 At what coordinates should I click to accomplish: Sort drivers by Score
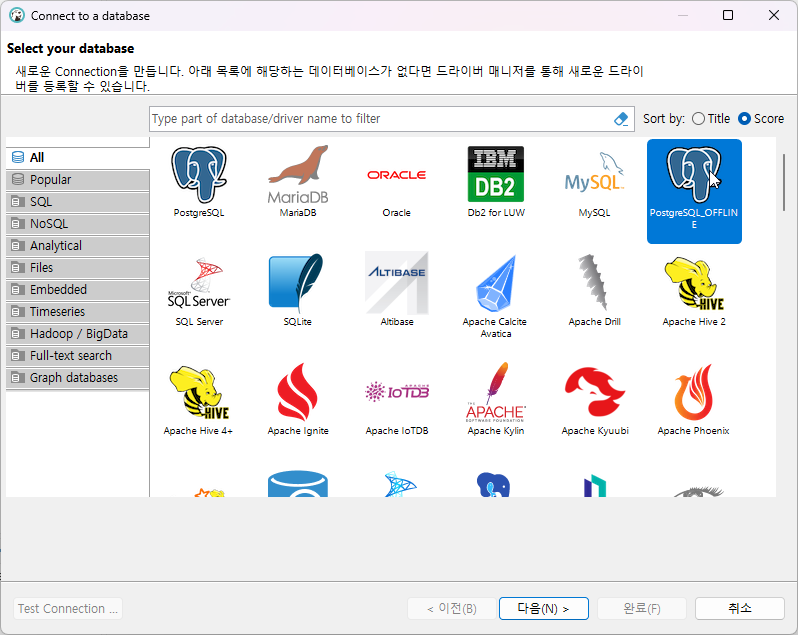pyautogui.click(x=761, y=119)
